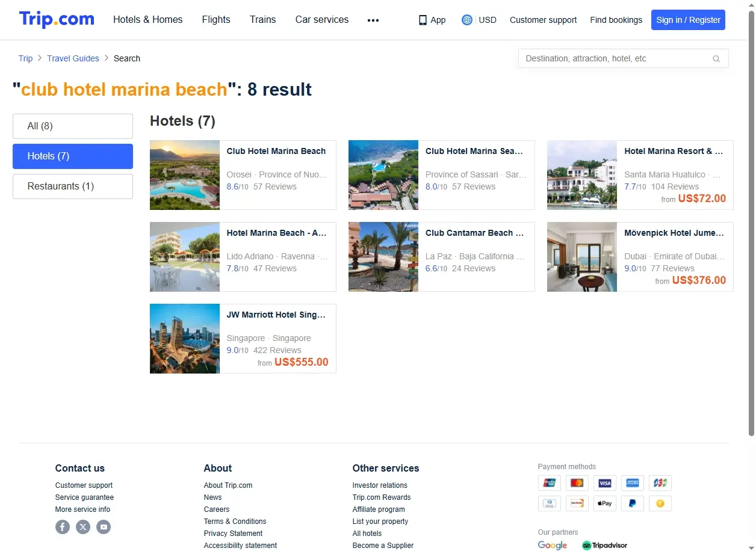Open Careers footer link

click(217, 509)
